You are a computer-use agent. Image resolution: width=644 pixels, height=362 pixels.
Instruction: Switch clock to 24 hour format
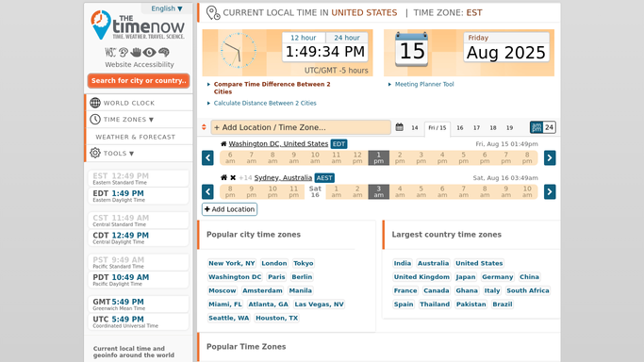(x=346, y=38)
